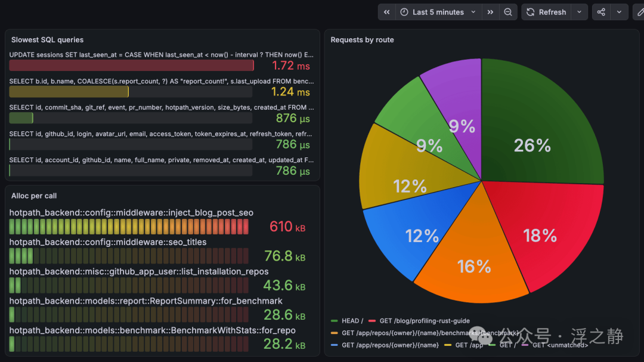Click the 876 µs query value
Image resolution: width=644 pixels, height=362 pixels.
click(x=293, y=118)
